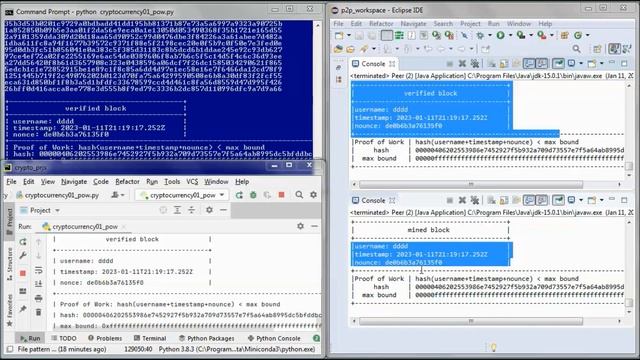The image size is (640, 360).
Task: Collapse all in Project panel
Action: pos(191,210)
